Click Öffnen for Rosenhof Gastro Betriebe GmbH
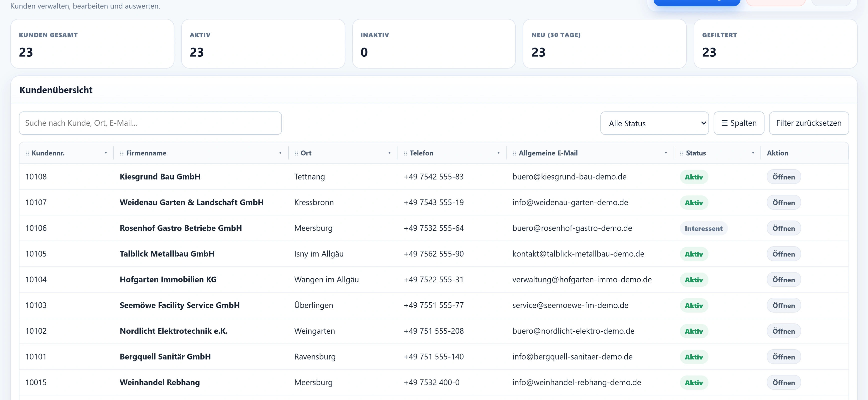 784,228
